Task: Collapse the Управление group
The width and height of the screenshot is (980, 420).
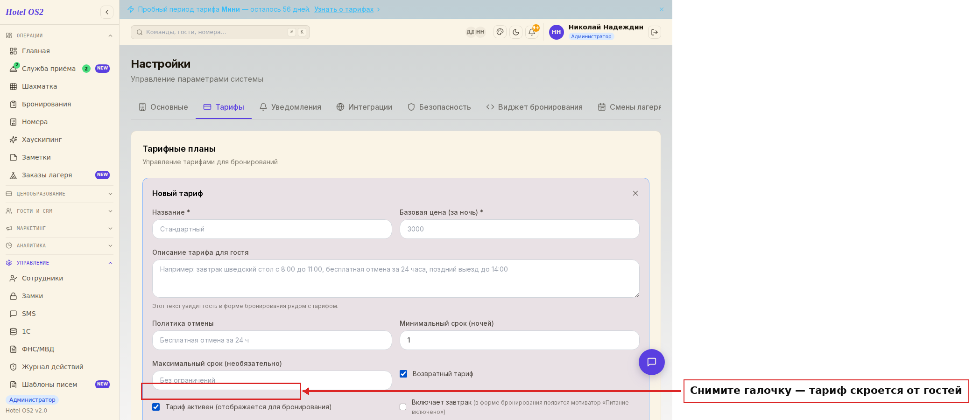Action: click(x=59, y=263)
